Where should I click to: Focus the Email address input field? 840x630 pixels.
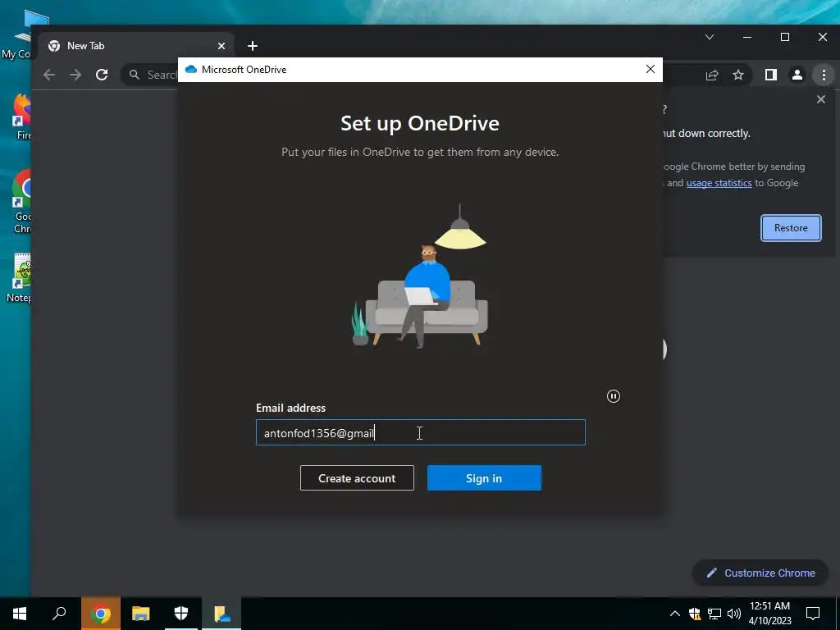421,432
